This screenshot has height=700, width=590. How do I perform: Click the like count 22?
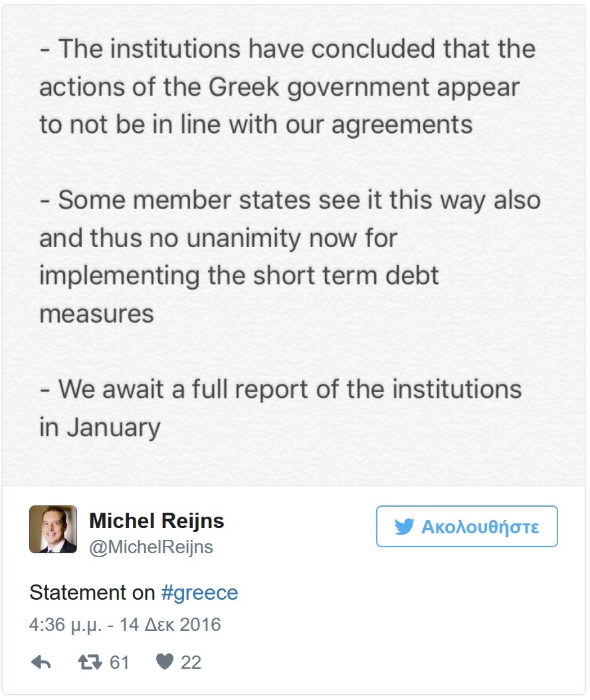[191, 662]
